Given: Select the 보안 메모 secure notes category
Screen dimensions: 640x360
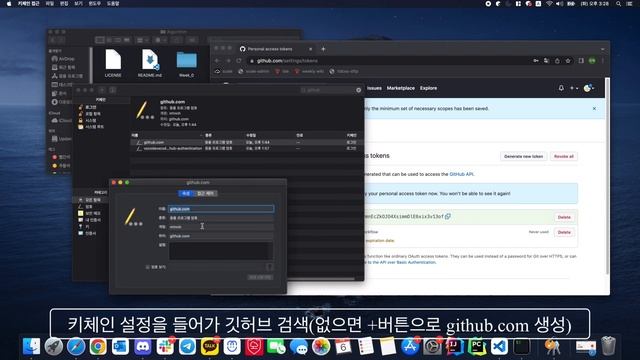Looking at the screenshot, I should pyautogui.click(x=89, y=213).
